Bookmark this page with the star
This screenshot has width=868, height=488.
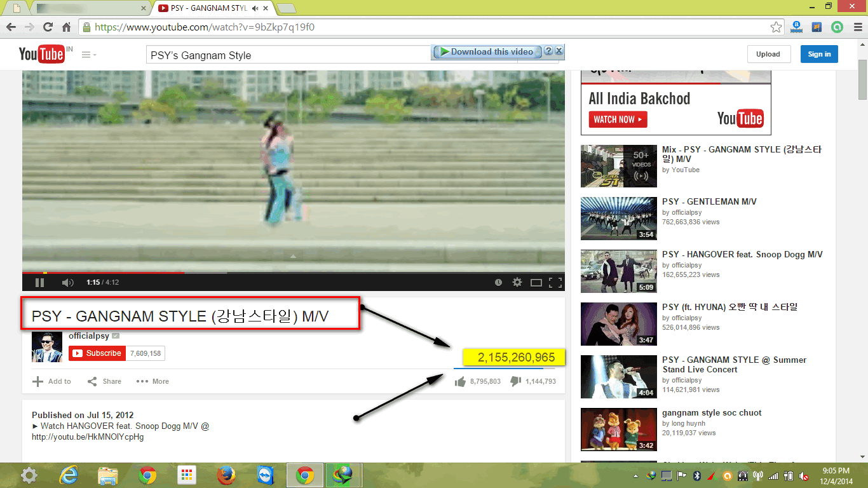[776, 27]
